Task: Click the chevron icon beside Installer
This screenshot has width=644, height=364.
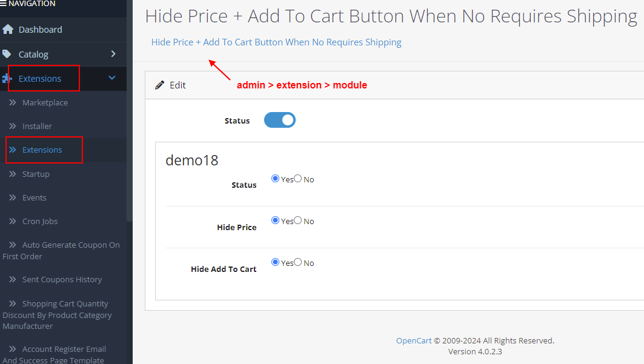Action: [x=13, y=126]
